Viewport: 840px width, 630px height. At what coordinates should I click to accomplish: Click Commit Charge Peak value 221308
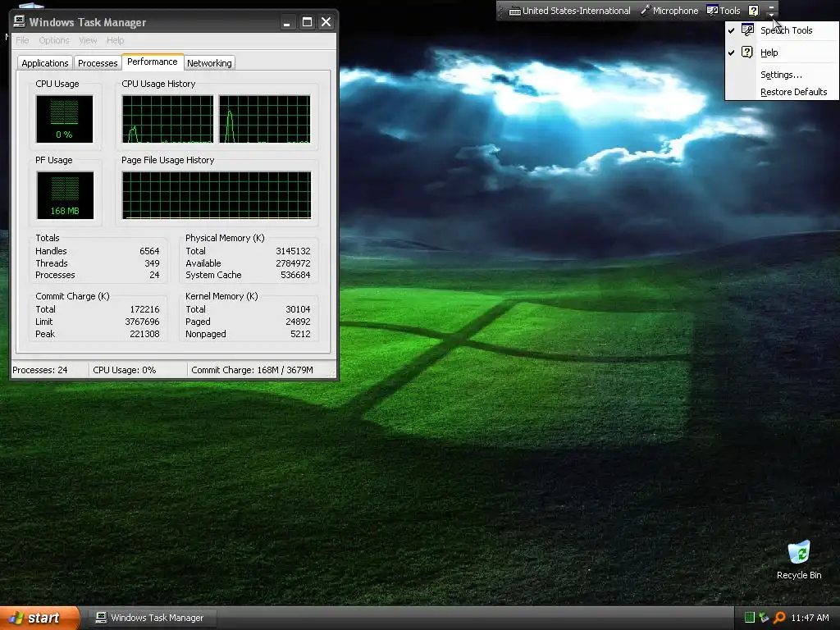click(x=144, y=334)
